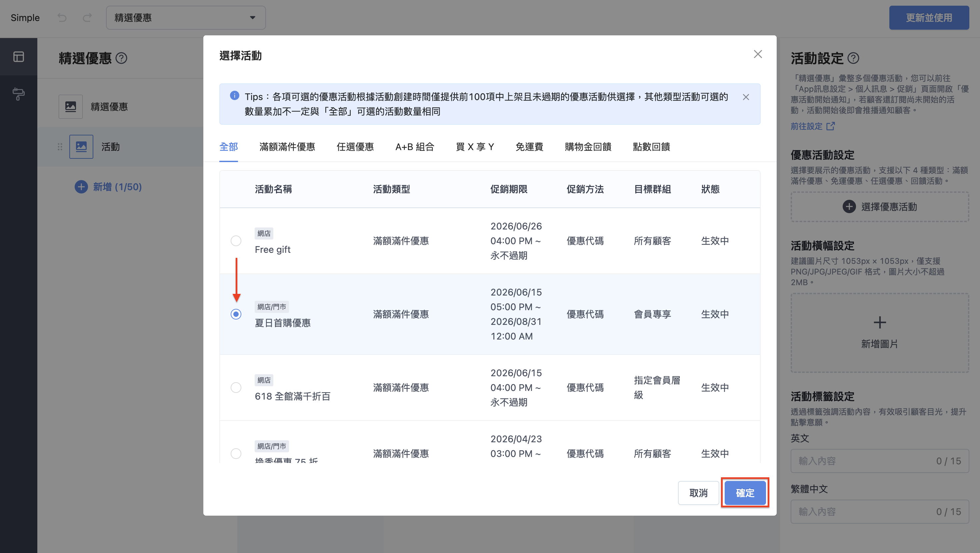Click the Simple theme label

pos(25,17)
